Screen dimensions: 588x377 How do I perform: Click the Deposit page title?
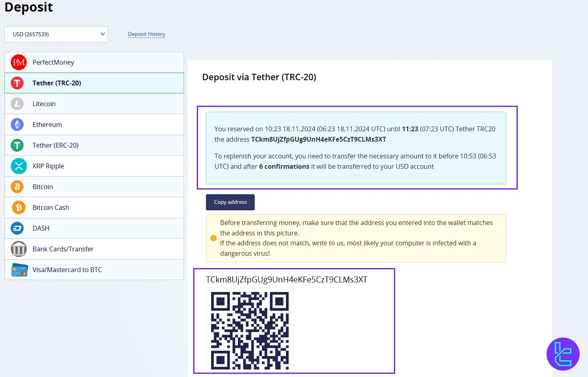tap(29, 7)
